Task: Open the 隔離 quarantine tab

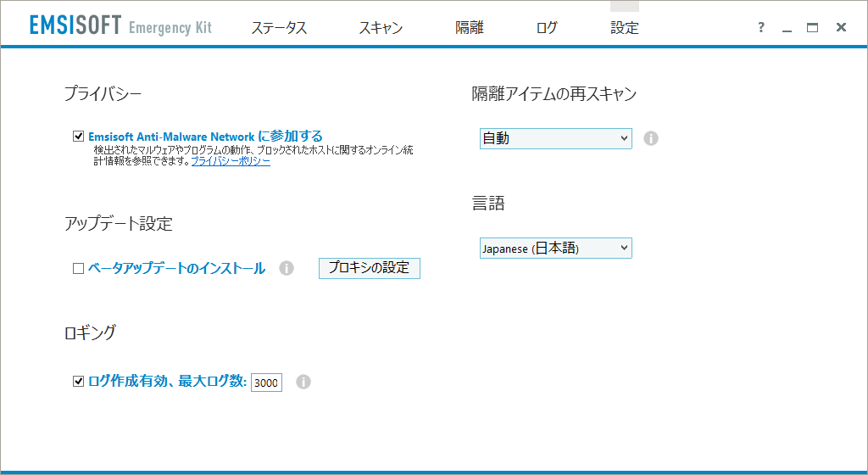Action: click(470, 28)
